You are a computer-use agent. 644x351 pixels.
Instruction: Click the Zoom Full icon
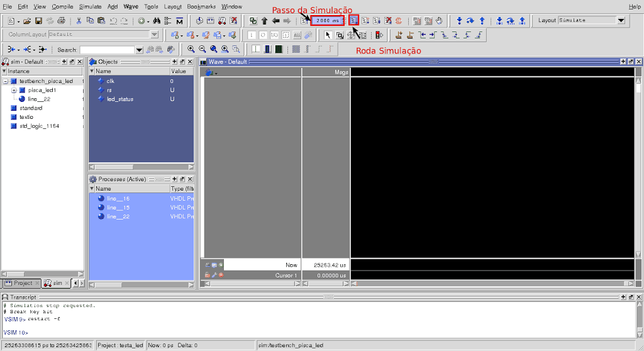[214, 49]
